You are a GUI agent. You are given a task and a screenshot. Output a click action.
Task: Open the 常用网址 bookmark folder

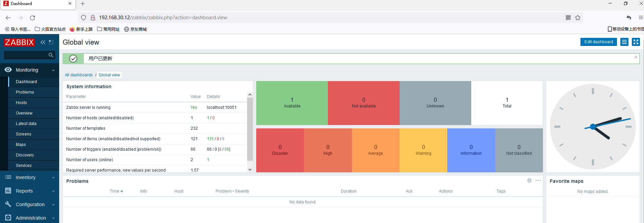(x=108, y=29)
